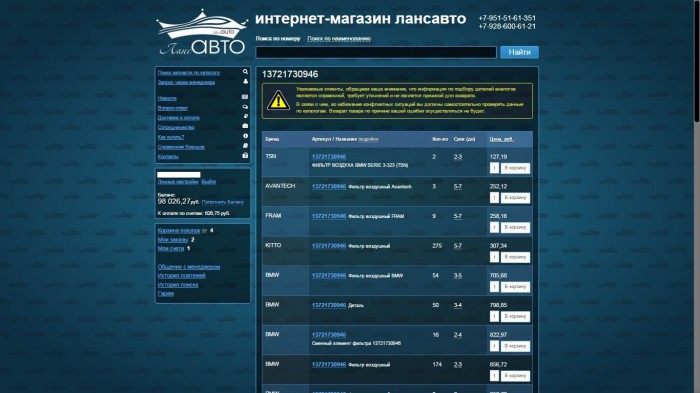
Task: Open the Сотрудничество link
Action: point(176,127)
